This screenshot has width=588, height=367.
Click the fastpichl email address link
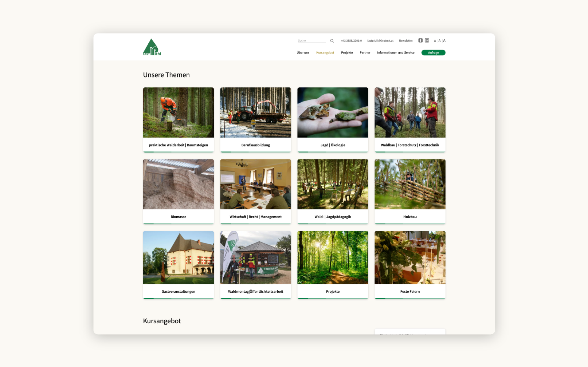pyautogui.click(x=380, y=41)
